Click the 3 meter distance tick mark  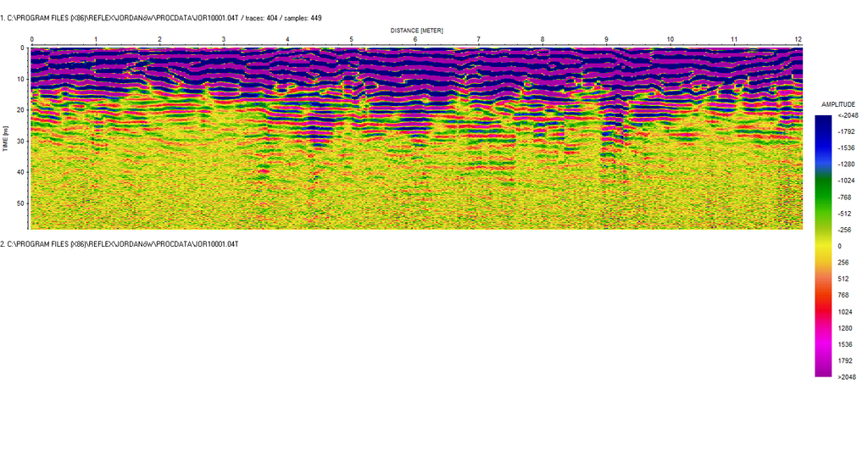tap(224, 40)
